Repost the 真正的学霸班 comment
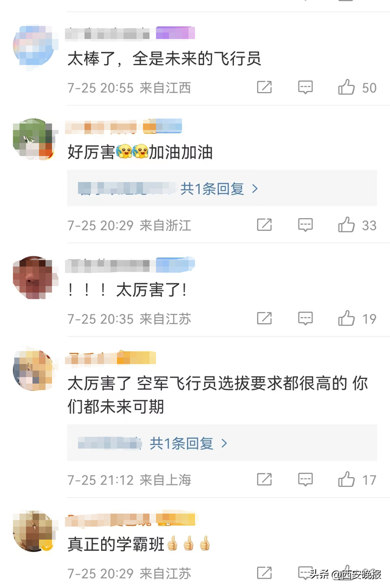The width and height of the screenshot is (390, 588). (x=264, y=573)
